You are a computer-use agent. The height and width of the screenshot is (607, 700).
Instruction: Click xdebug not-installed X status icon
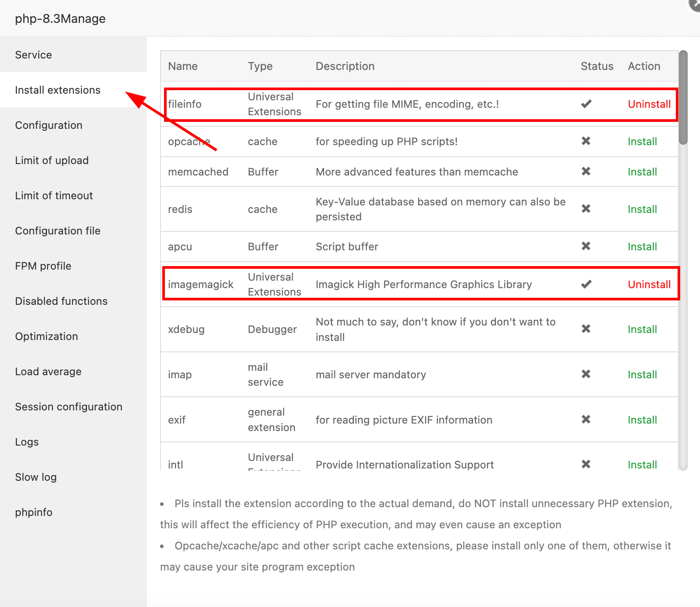coord(586,329)
